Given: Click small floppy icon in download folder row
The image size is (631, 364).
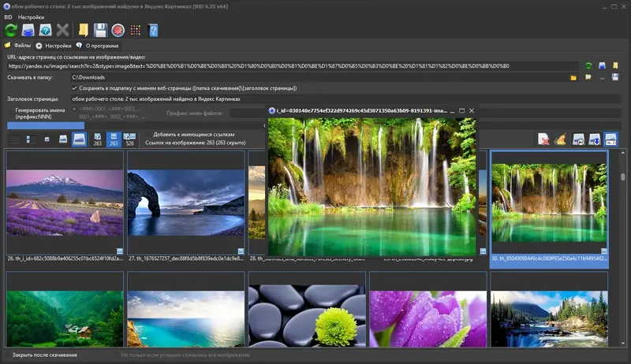Looking at the screenshot, I should [x=615, y=77].
